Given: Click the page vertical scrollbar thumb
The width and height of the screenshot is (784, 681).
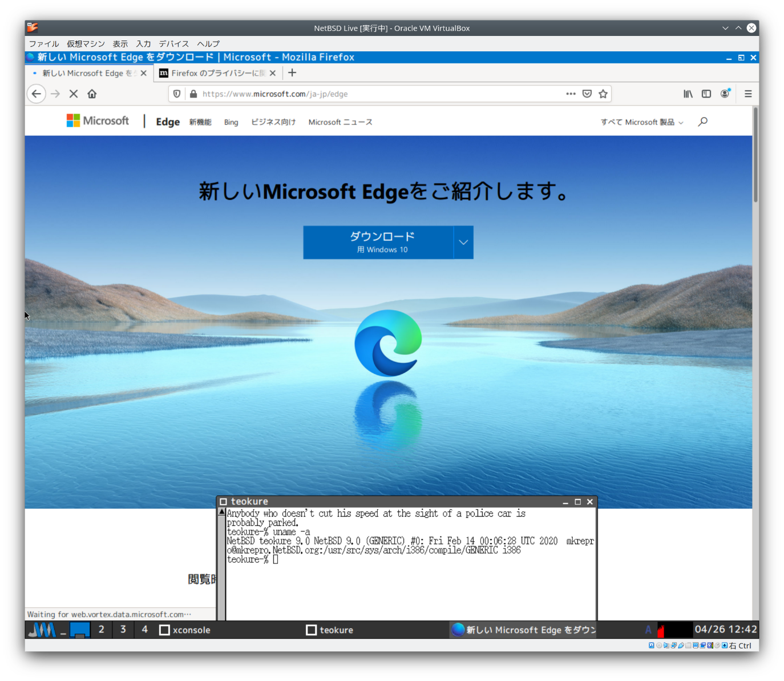Looking at the screenshot, I should click(755, 155).
